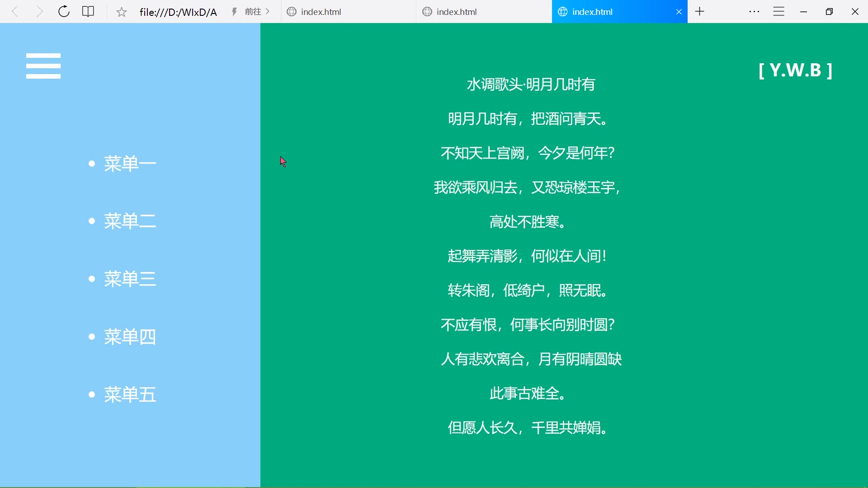The width and height of the screenshot is (868, 488).
Task: Open 菜单三 in the sidebar
Action: pyautogui.click(x=130, y=279)
